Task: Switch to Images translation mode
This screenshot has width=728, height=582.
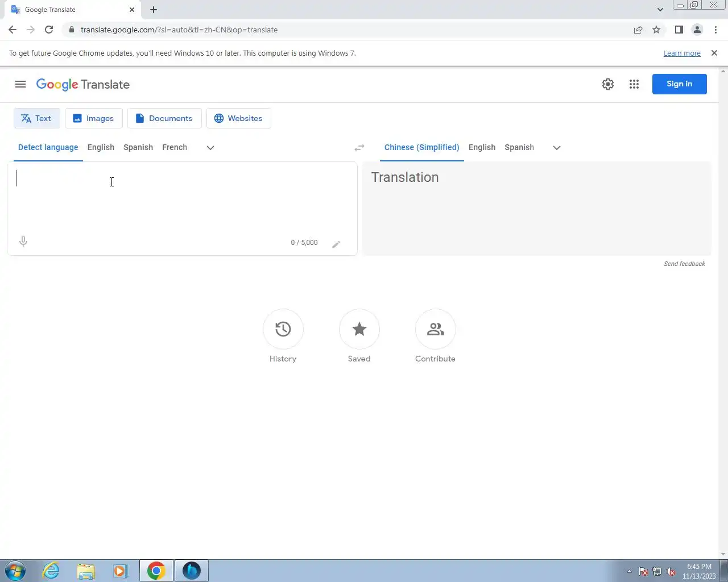Action: (x=94, y=118)
